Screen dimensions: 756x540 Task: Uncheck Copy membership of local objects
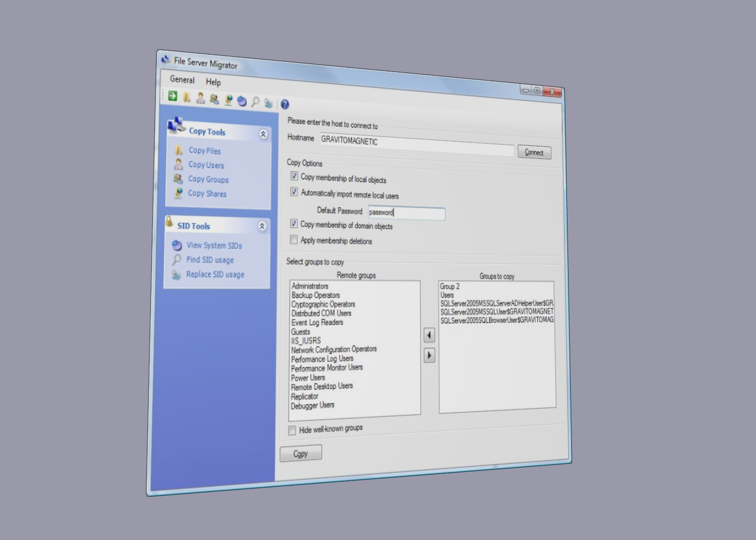coord(294,176)
